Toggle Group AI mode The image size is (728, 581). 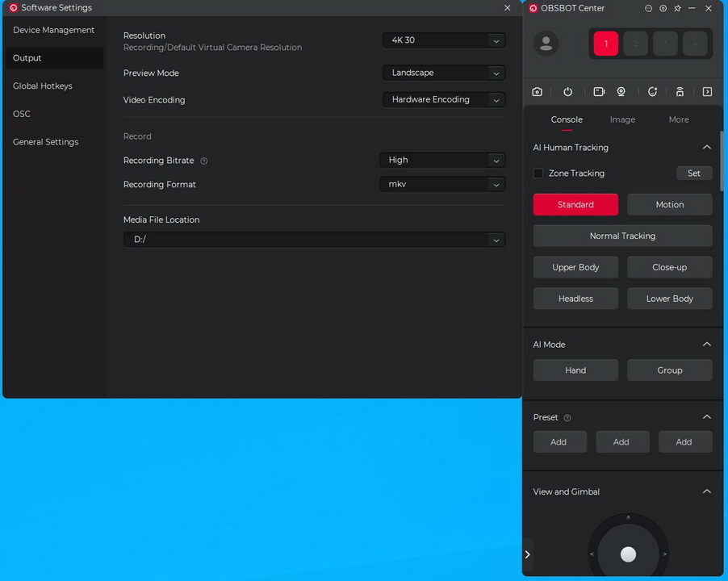(x=670, y=370)
